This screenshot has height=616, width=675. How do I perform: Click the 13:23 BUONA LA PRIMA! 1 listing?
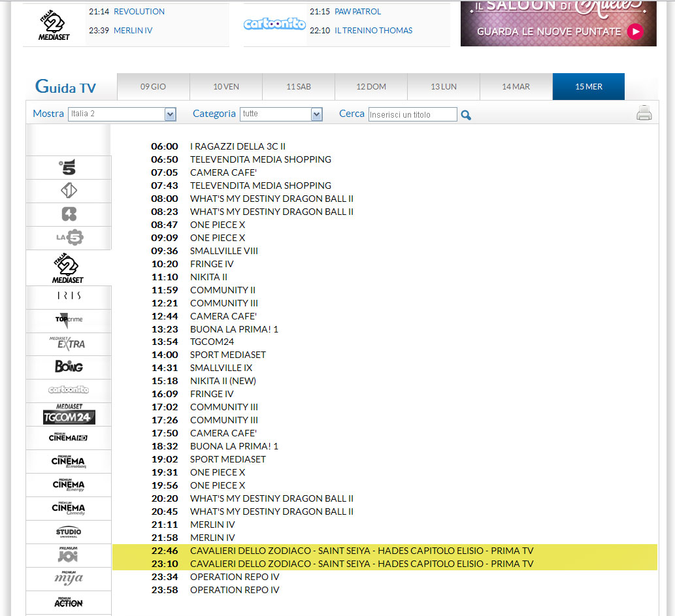[x=234, y=329]
